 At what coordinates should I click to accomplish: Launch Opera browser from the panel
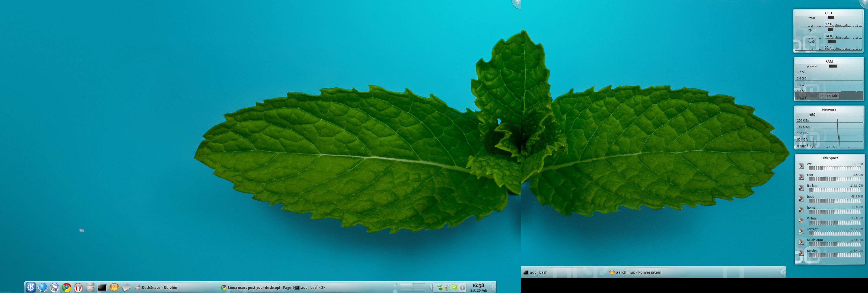point(78,287)
